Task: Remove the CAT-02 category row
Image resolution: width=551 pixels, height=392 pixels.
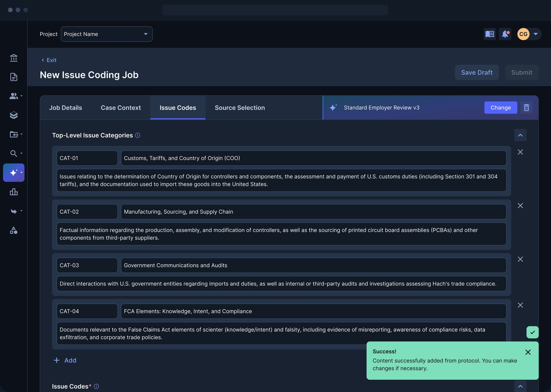Action: click(x=520, y=205)
